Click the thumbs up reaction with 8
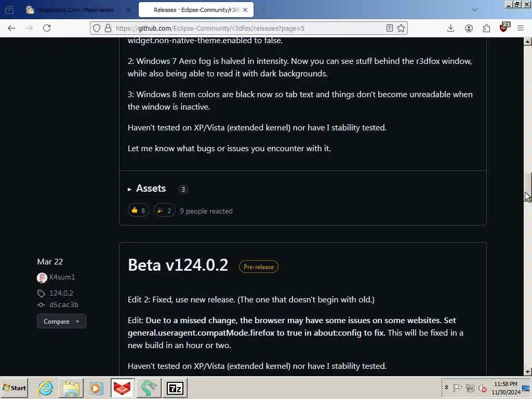Image resolution: width=532 pixels, height=399 pixels. coord(138,211)
